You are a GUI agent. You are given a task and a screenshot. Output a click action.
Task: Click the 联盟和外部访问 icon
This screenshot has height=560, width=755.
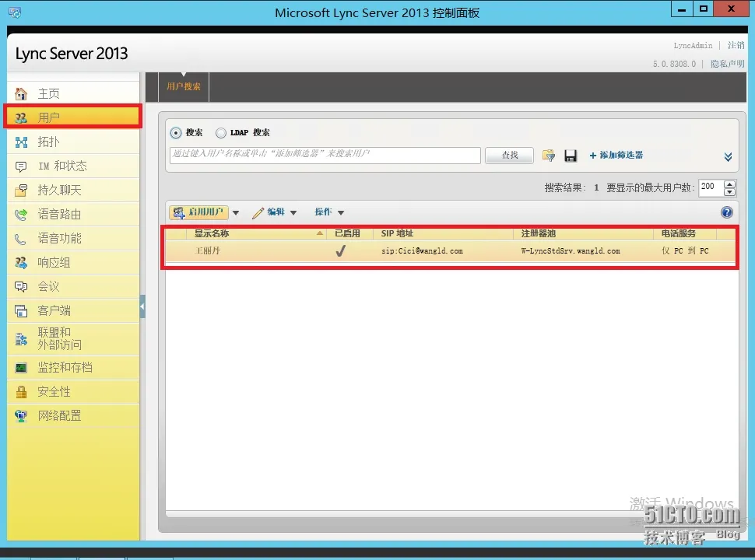pyautogui.click(x=21, y=339)
